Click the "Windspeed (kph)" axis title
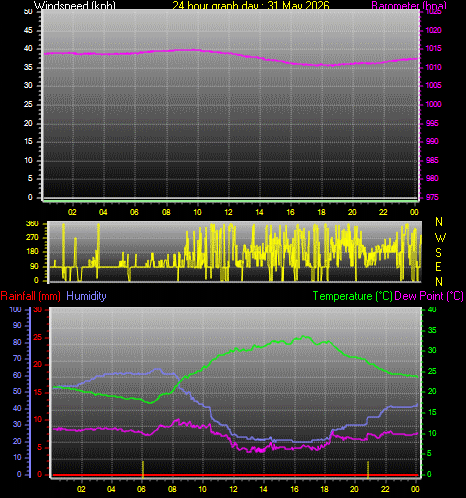 [x=75, y=5]
